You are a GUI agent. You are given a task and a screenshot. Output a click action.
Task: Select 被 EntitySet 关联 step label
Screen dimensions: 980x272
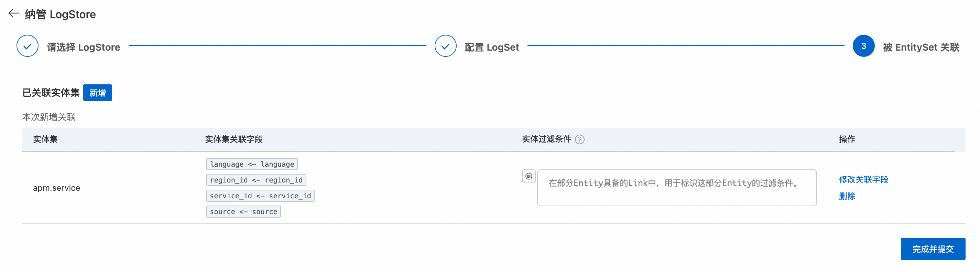[921, 47]
